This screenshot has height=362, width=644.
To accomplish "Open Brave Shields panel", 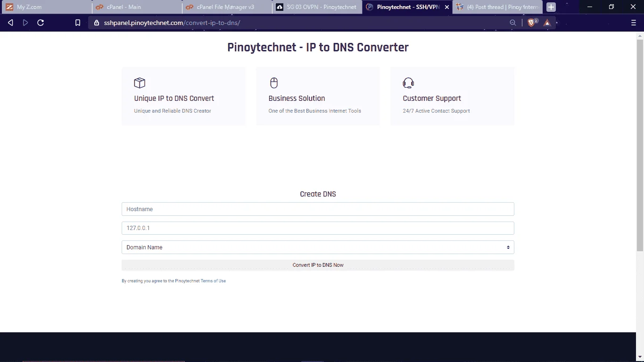I will tap(532, 23).
